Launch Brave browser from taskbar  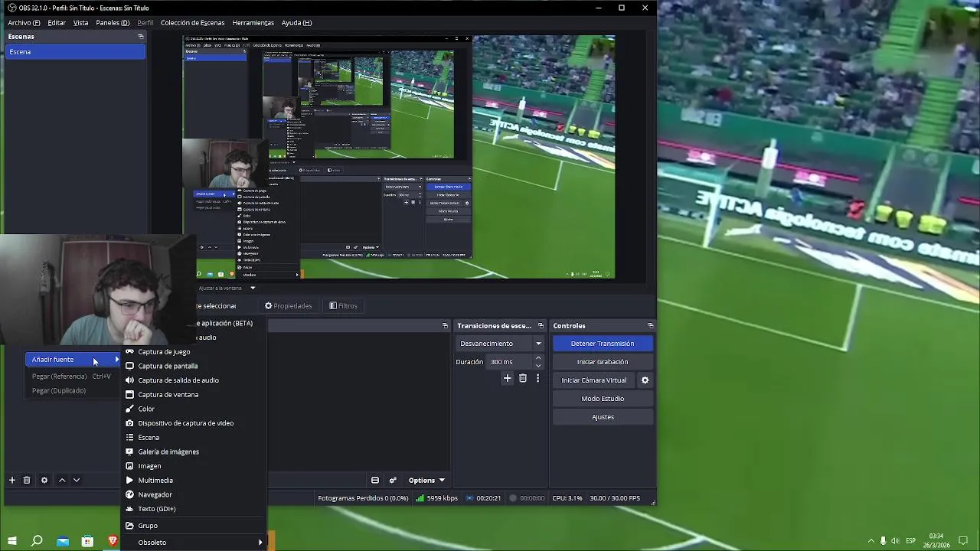[113, 541]
